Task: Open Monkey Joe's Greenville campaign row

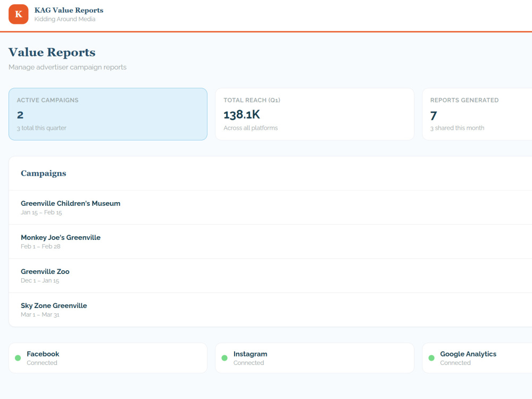Action: click(270, 242)
